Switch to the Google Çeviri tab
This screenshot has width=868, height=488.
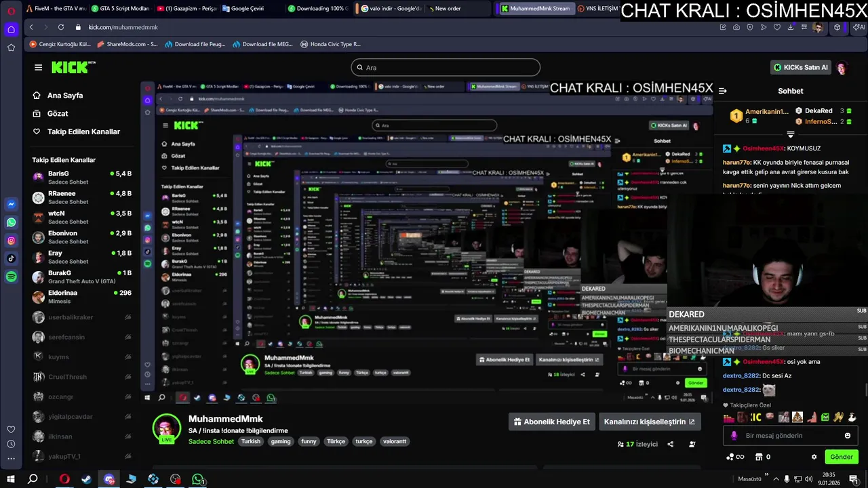point(252,9)
